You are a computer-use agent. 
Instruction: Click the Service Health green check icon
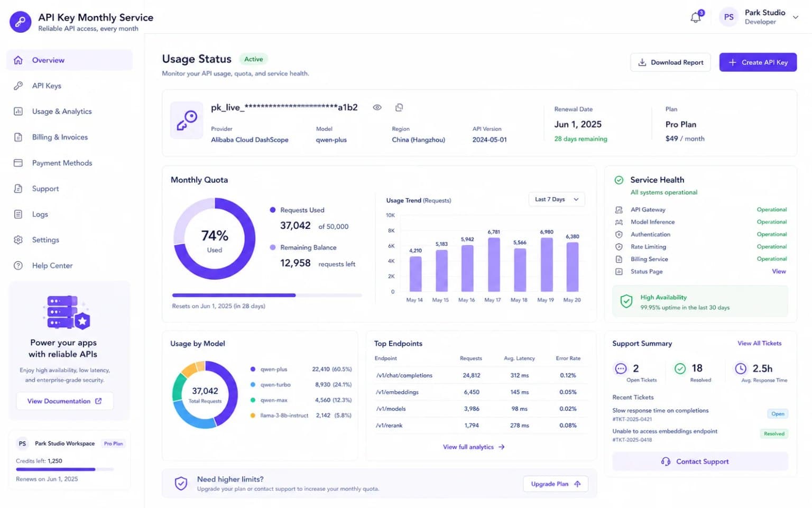[x=619, y=180]
